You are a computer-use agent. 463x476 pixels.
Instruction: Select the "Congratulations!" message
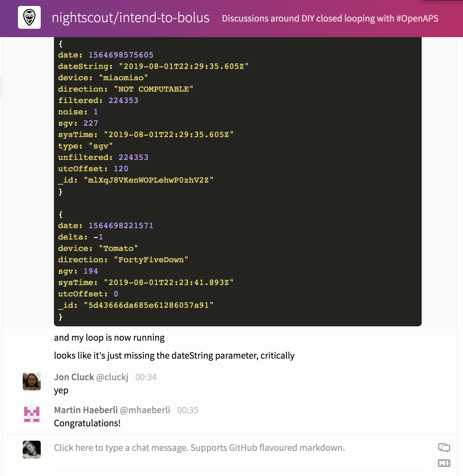pyautogui.click(x=87, y=423)
